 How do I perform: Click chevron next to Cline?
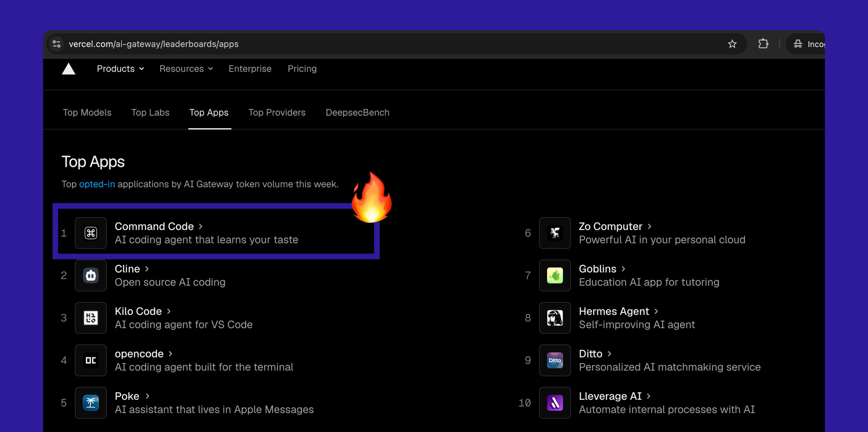click(x=147, y=269)
